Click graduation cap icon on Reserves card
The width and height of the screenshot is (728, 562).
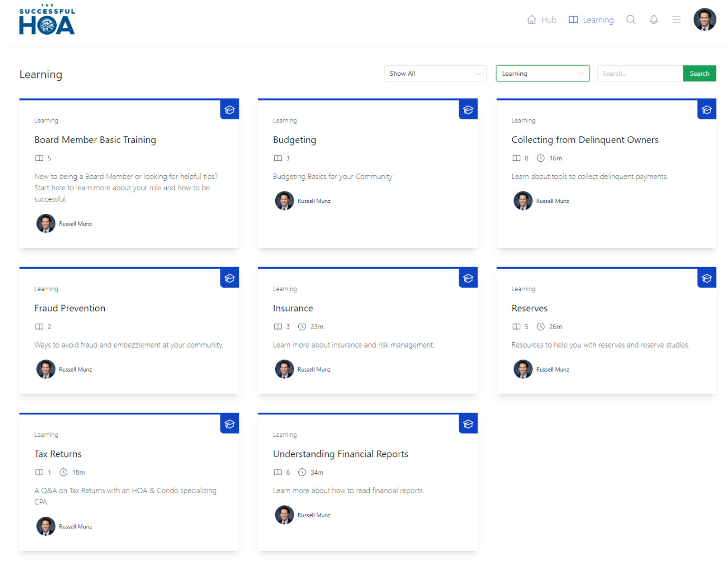tap(706, 278)
